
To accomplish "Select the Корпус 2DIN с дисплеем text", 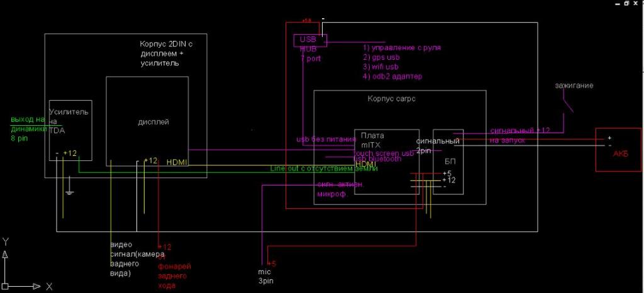I will [162, 53].
